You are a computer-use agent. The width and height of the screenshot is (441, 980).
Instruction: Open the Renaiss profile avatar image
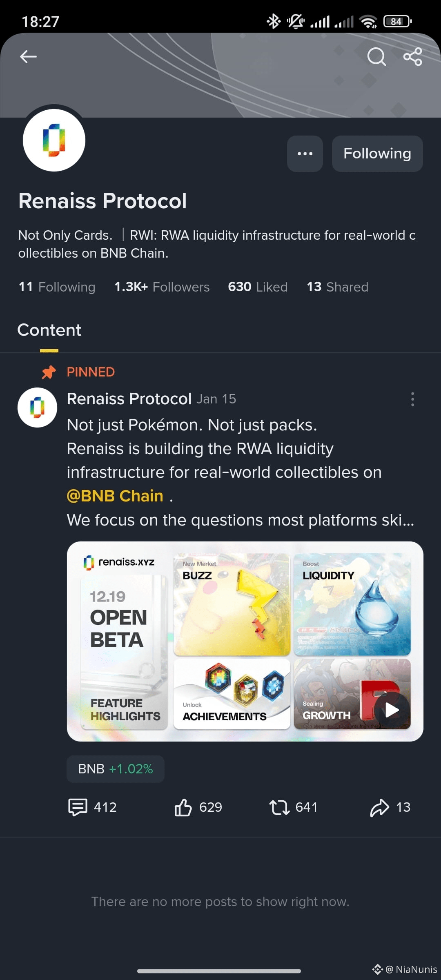pyautogui.click(x=54, y=140)
